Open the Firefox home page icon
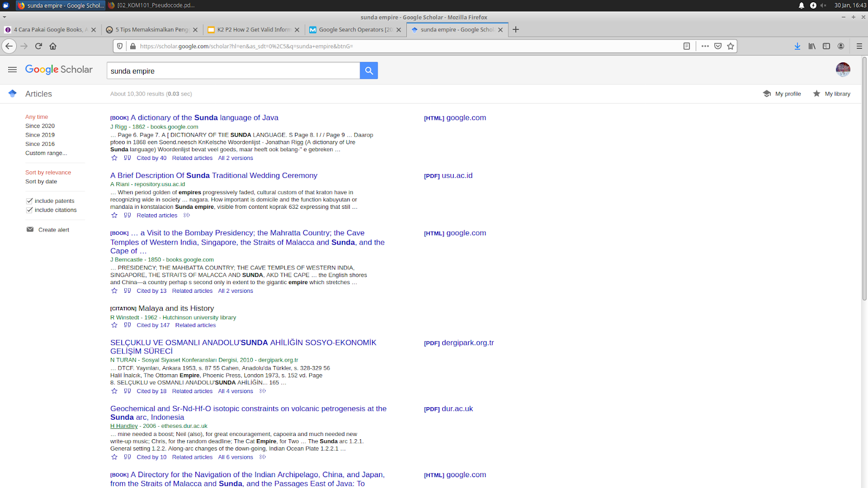The height and width of the screenshot is (488, 868). point(53,46)
